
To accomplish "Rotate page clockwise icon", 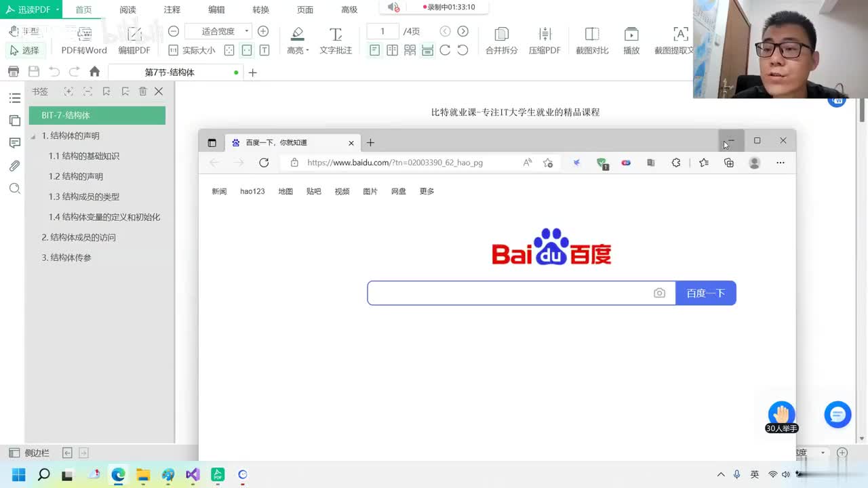I will pyautogui.click(x=445, y=50).
